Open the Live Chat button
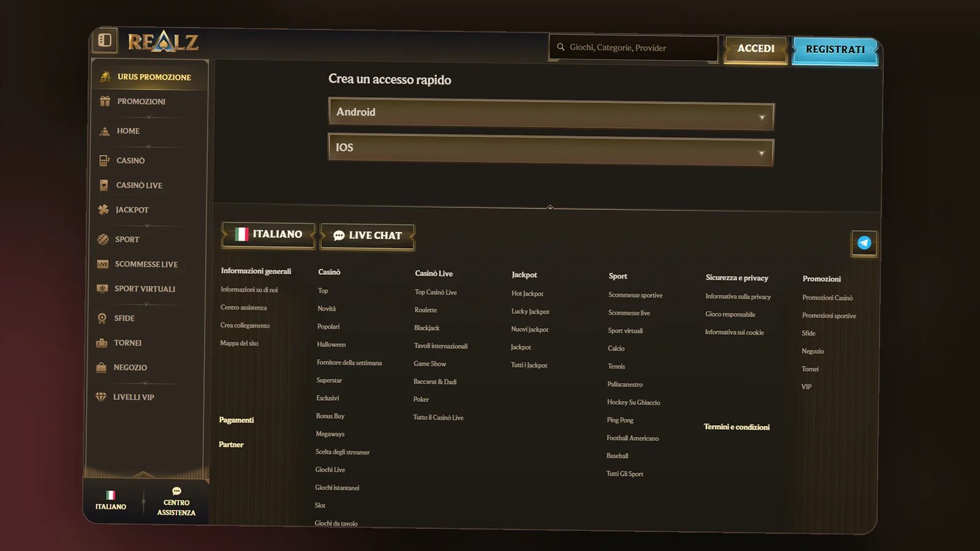The image size is (980, 551). [x=367, y=236]
